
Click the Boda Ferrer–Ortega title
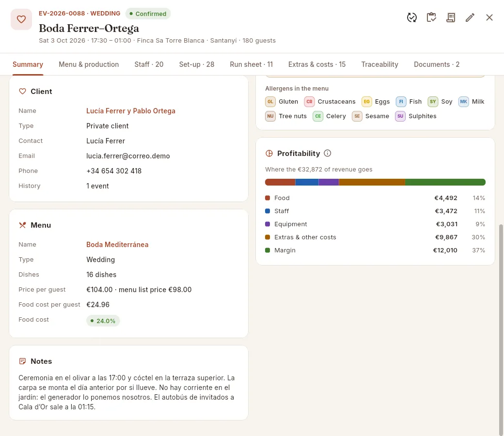coord(89,28)
